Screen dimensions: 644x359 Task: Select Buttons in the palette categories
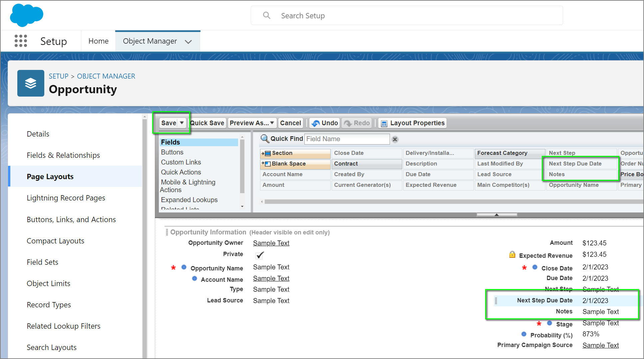coord(172,152)
